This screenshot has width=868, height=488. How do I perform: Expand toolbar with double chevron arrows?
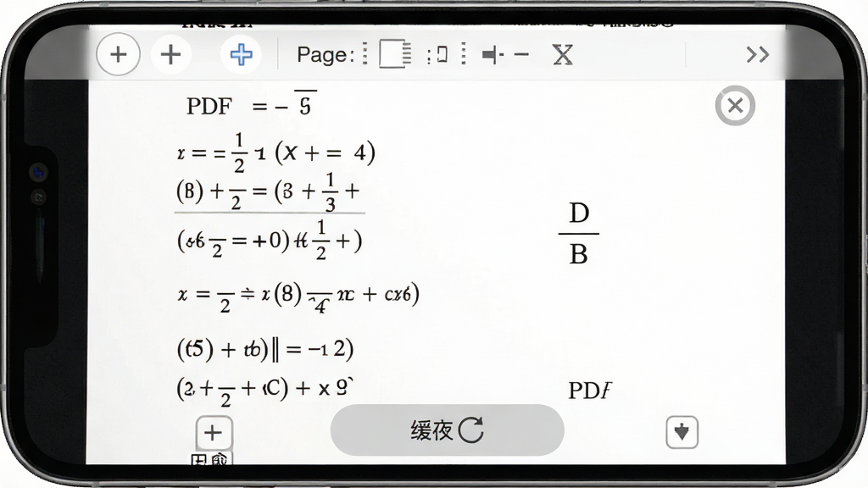[758, 54]
